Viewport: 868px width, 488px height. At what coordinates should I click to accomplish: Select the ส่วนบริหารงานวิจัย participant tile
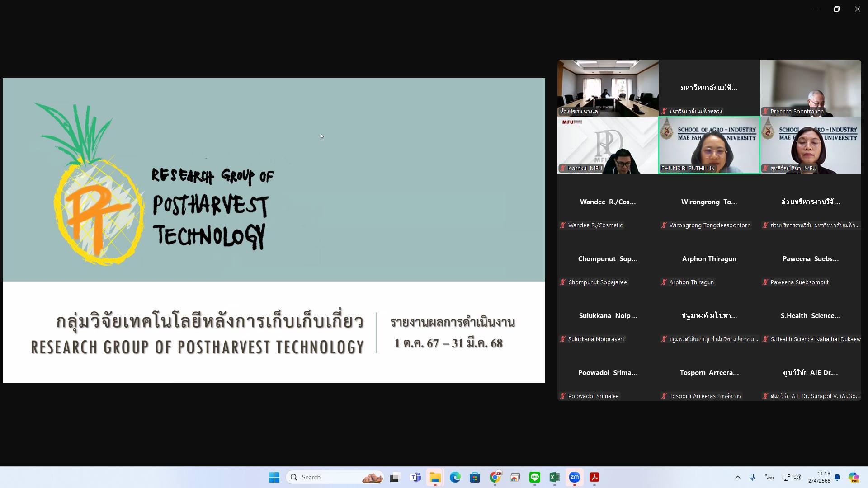point(811,202)
